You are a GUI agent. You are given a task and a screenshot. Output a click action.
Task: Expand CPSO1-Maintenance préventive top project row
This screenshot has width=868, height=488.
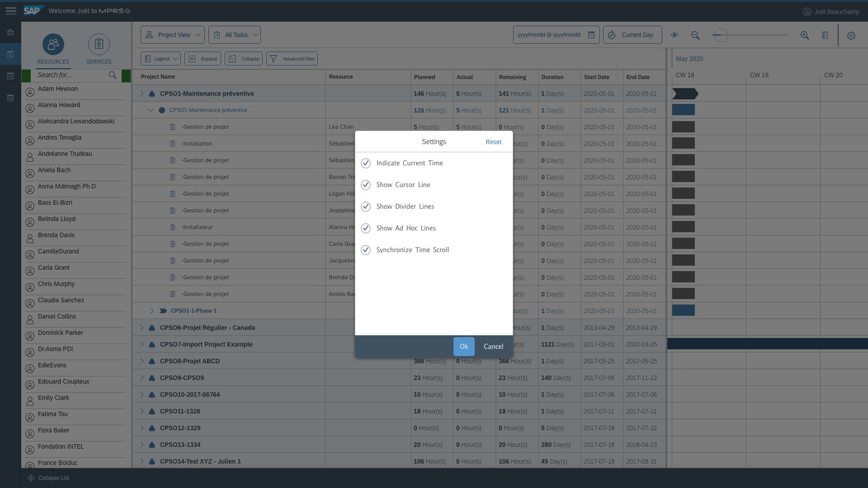pyautogui.click(x=142, y=94)
